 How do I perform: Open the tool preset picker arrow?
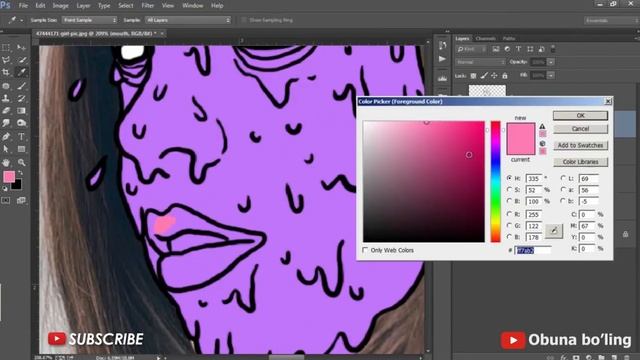(21, 20)
